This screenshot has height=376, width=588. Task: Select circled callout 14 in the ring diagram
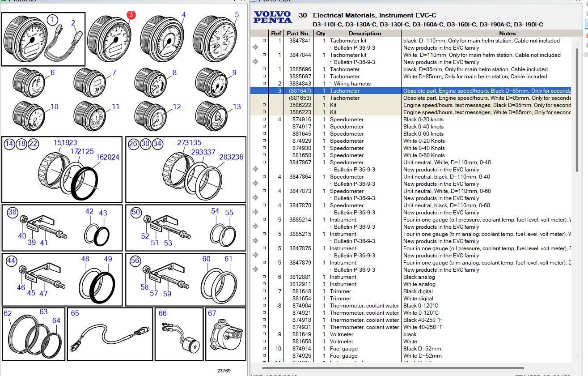tap(9, 144)
